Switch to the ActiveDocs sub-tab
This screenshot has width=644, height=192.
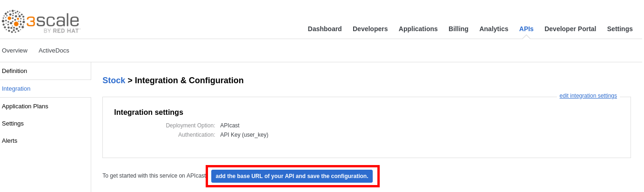[x=54, y=50]
